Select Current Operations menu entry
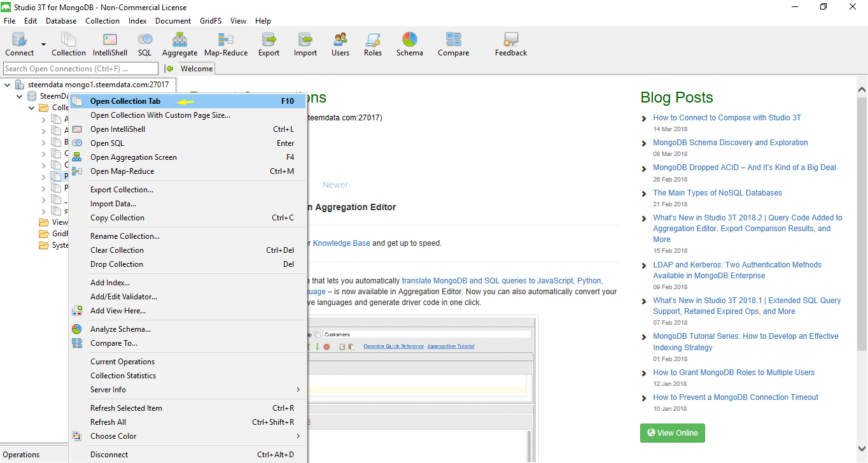Screen dimensions: 868x463 (x=188, y=362)
